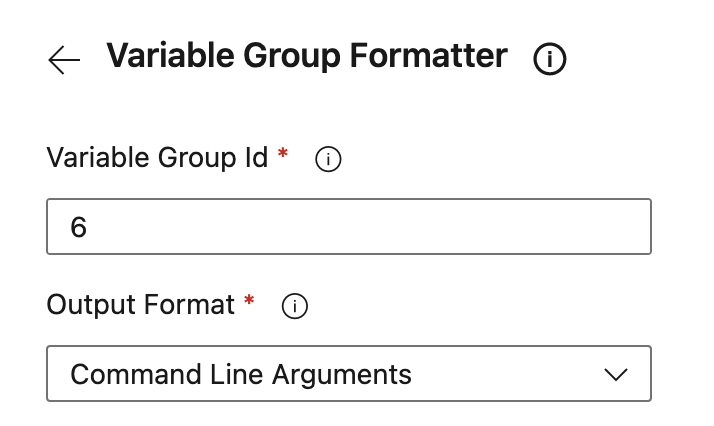714x426 pixels.
Task: Go back using the left arrow icon
Action: [64, 60]
